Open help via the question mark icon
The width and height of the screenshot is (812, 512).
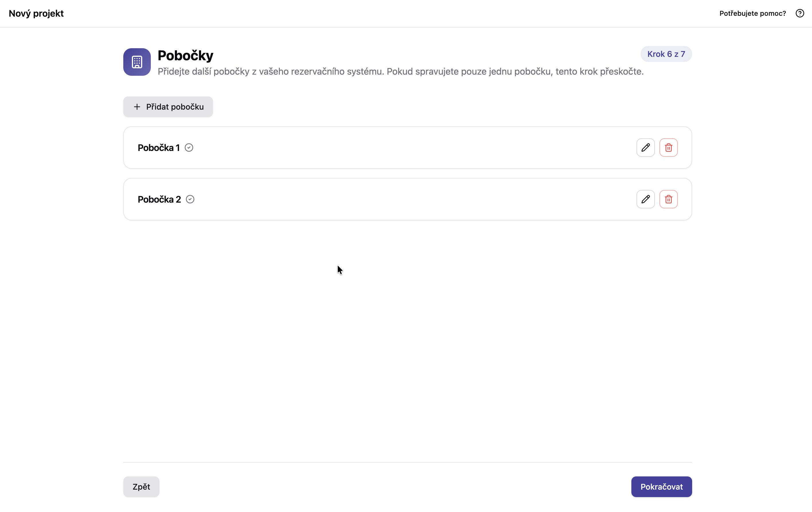[800, 13]
